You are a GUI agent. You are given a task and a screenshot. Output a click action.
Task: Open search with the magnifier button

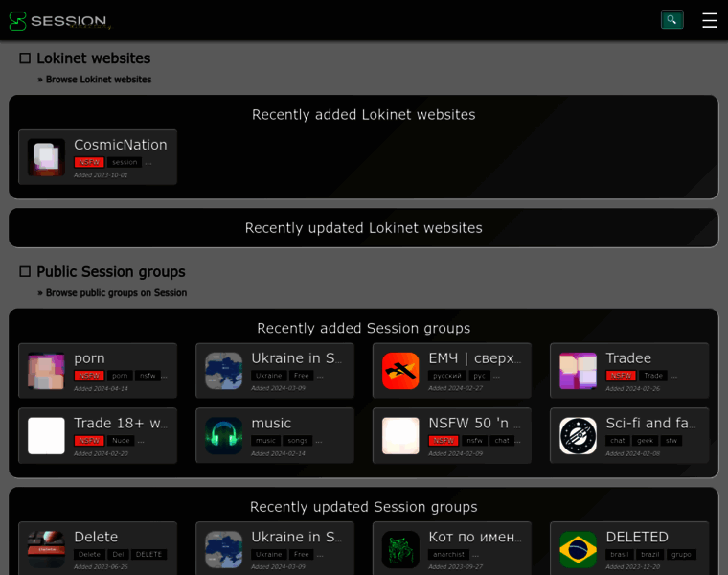point(671,19)
